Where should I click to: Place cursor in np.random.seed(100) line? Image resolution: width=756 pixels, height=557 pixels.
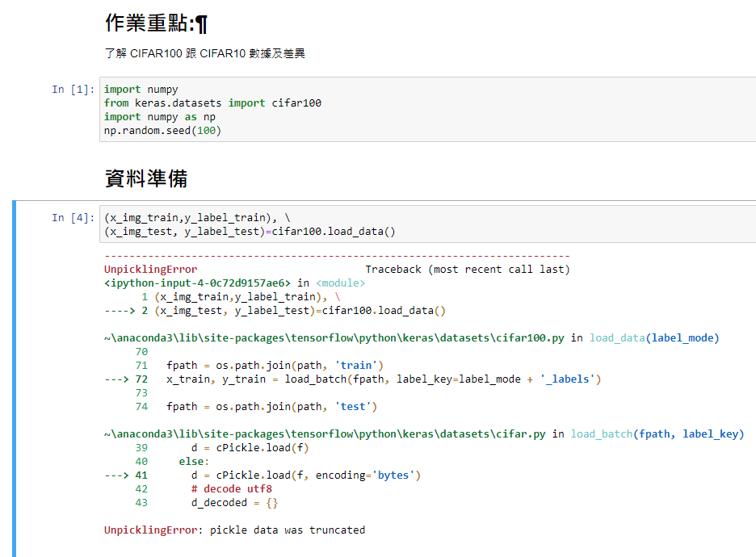(x=162, y=131)
